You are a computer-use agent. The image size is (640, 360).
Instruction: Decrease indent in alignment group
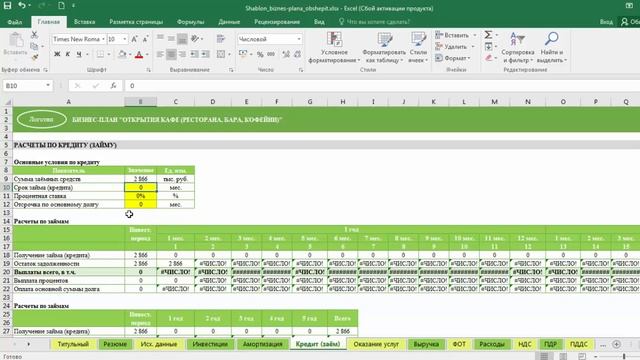click(x=194, y=54)
